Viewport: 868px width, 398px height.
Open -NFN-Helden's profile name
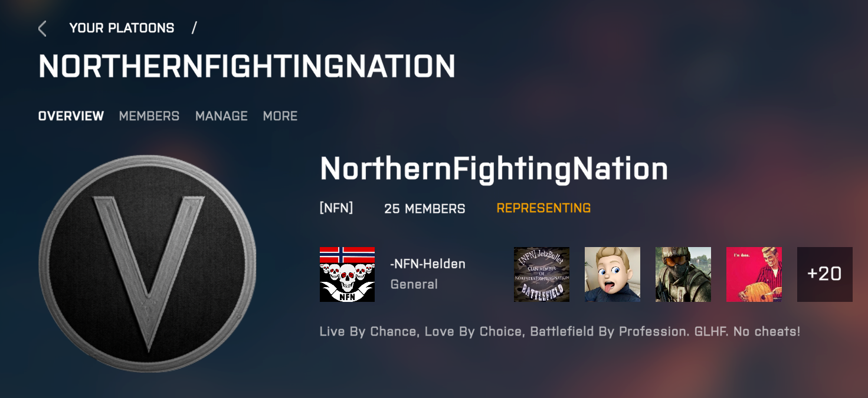428,264
